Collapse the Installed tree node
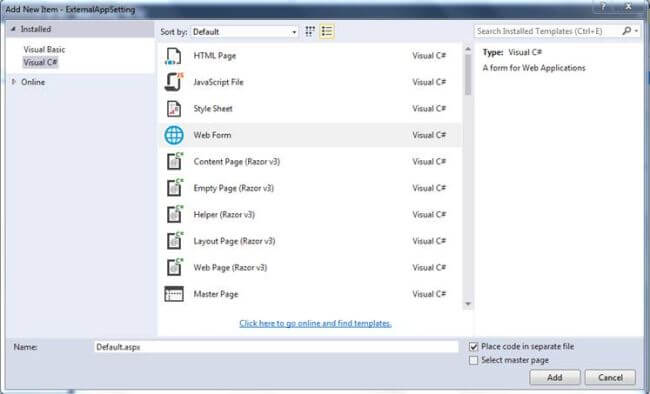650x394 pixels. pos(13,29)
